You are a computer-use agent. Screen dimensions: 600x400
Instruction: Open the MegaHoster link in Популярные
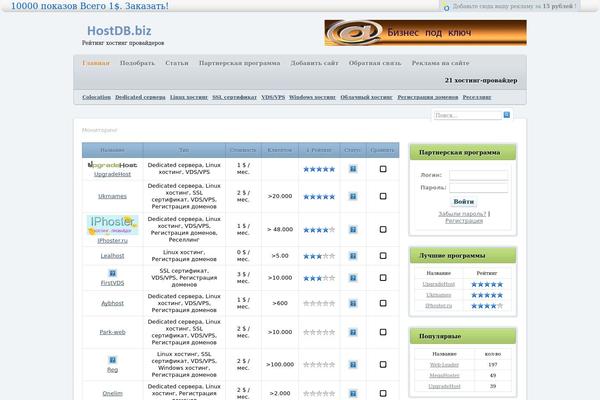point(444,376)
